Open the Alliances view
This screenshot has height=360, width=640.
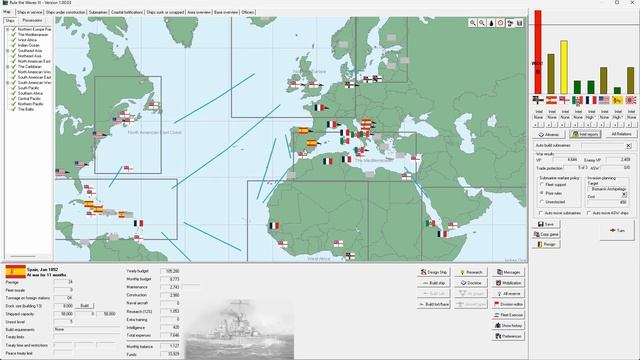coord(549,134)
